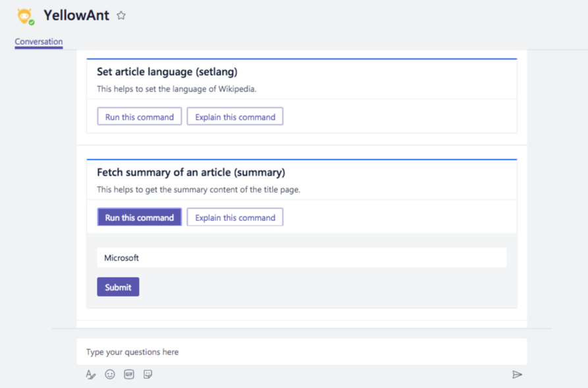Click the YellowAnt chat title
The width and height of the screenshot is (588, 388).
click(76, 16)
